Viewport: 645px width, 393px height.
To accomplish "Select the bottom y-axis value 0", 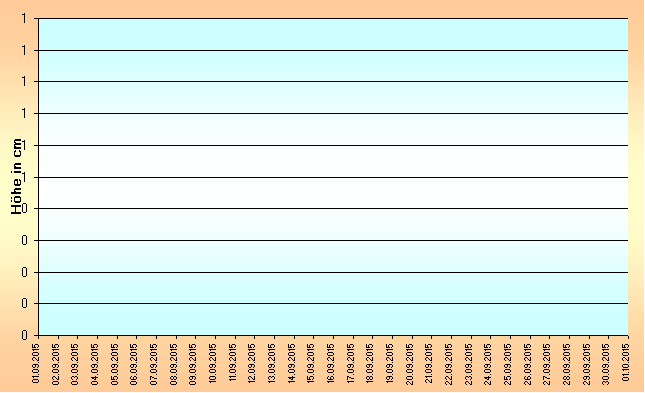I will coord(24,335).
